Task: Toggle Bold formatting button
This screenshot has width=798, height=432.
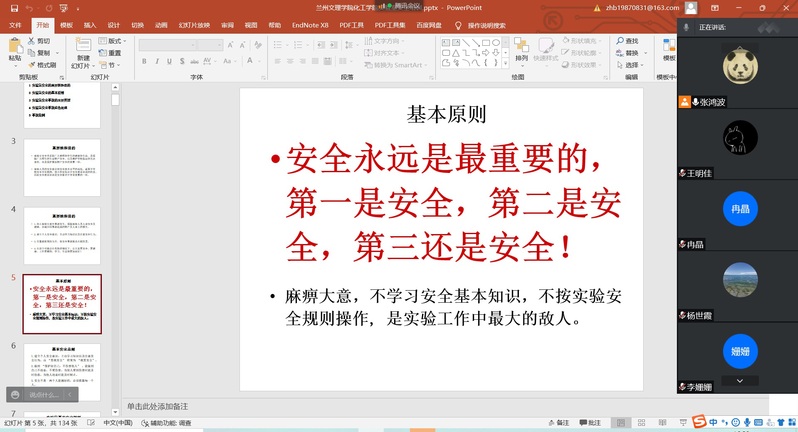Action: [x=144, y=62]
